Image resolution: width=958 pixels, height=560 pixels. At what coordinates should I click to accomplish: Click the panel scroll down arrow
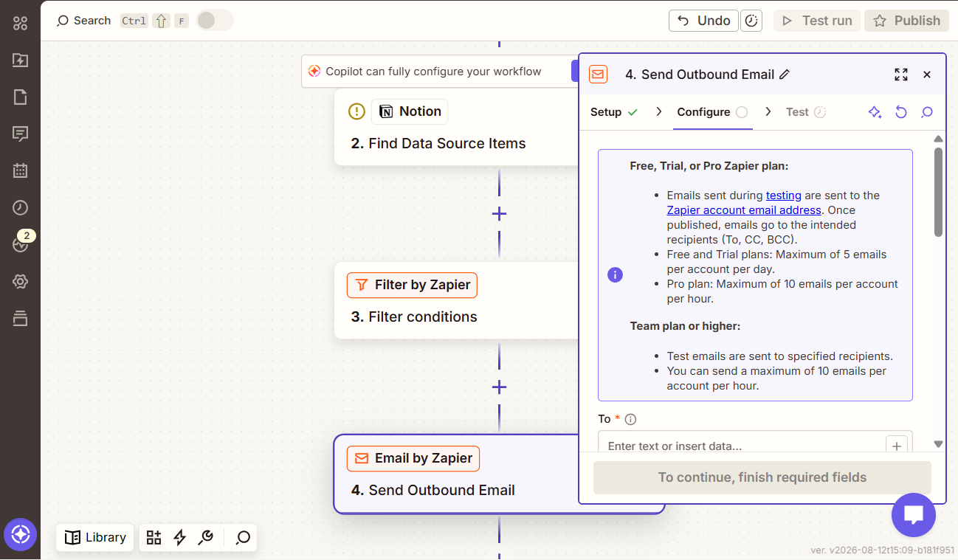[938, 444]
